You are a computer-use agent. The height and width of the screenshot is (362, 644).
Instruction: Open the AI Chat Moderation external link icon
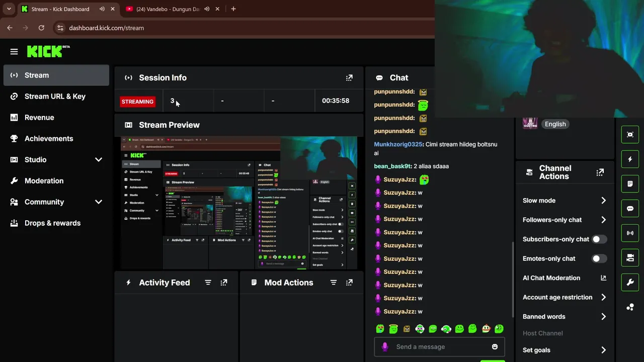click(603, 278)
